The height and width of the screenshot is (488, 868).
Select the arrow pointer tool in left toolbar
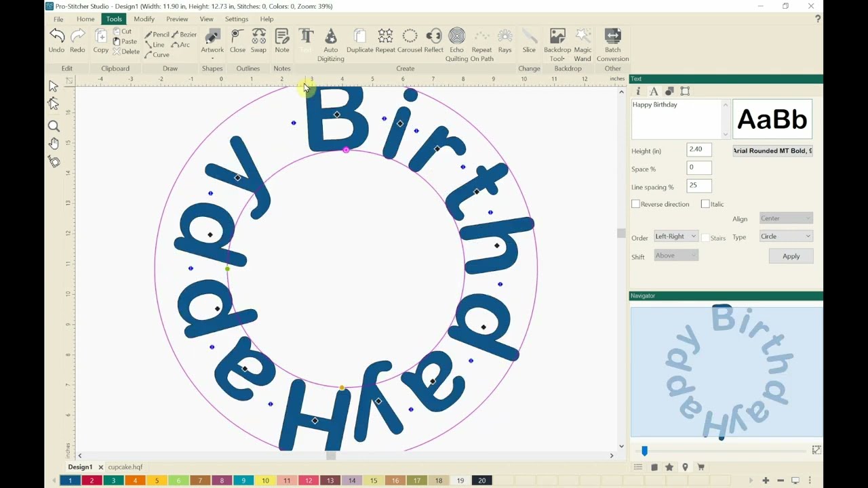(x=54, y=86)
